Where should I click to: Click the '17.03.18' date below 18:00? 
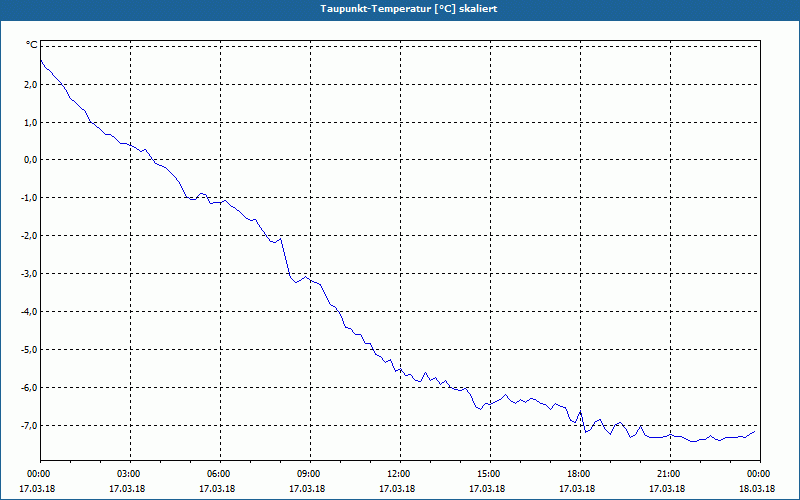(x=577, y=488)
